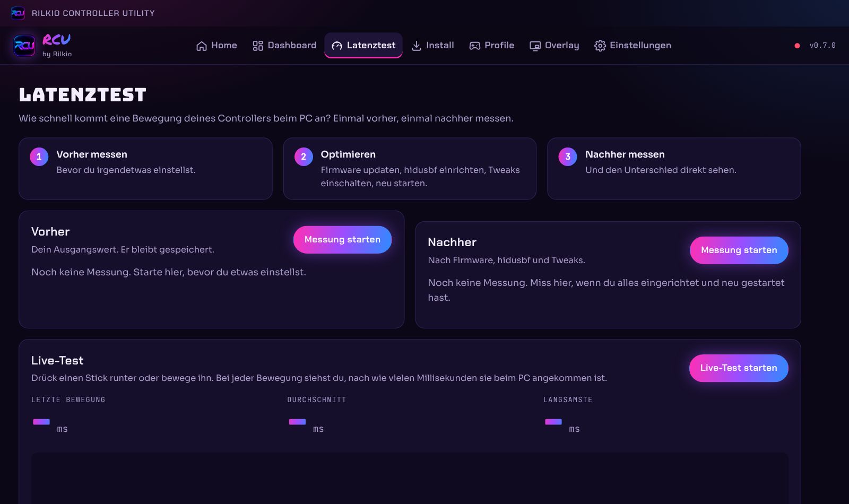Click the small app icon in title bar

coord(18,13)
